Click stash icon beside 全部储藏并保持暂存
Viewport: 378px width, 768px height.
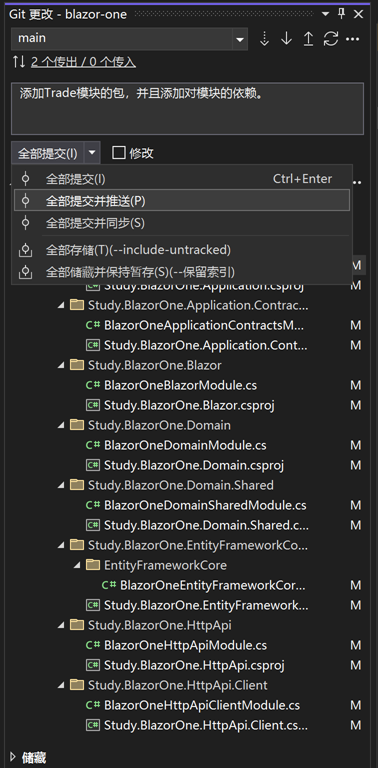[x=25, y=271]
